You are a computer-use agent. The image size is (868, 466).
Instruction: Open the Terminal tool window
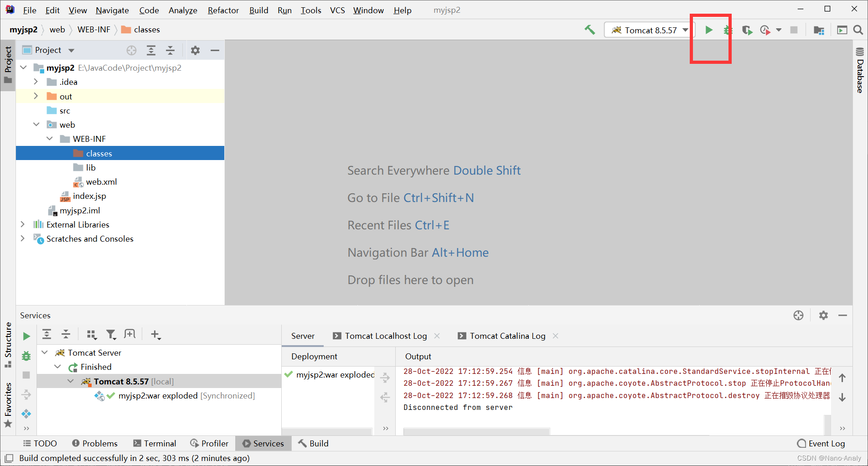point(155,443)
